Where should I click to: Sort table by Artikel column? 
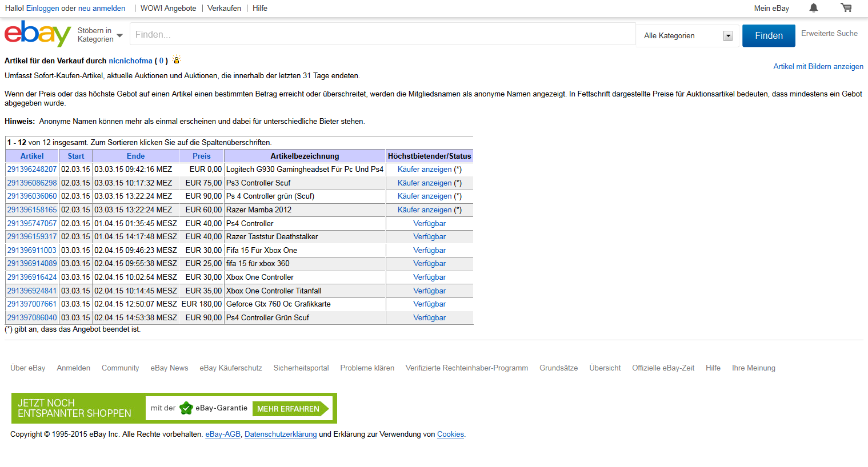32,156
